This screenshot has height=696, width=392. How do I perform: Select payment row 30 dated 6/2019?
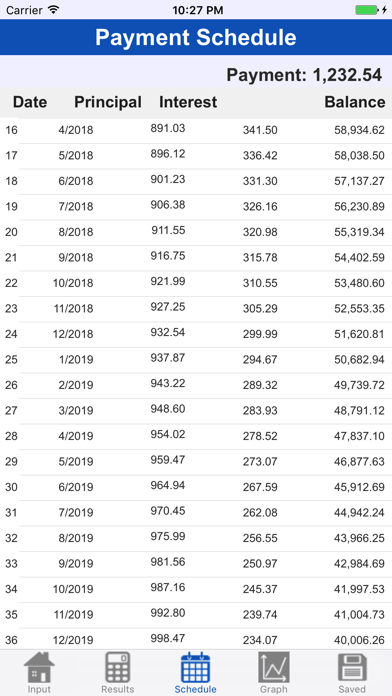[196, 487]
